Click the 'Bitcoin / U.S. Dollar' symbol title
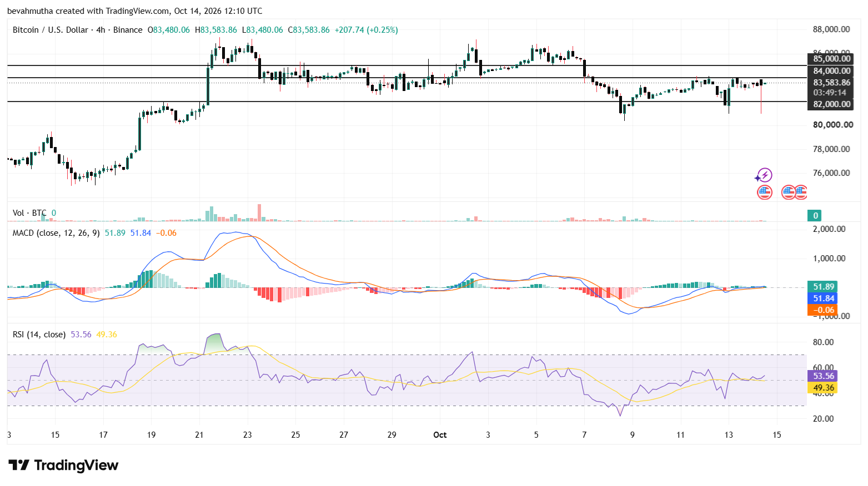This screenshot has height=486, width=868. (x=51, y=30)
